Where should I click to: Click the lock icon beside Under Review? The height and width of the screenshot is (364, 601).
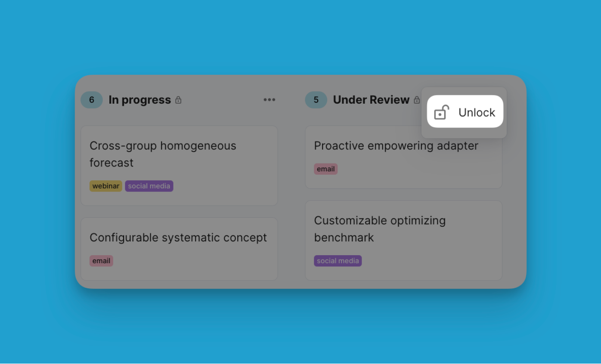pyautogui.click(x=416, y=100)
